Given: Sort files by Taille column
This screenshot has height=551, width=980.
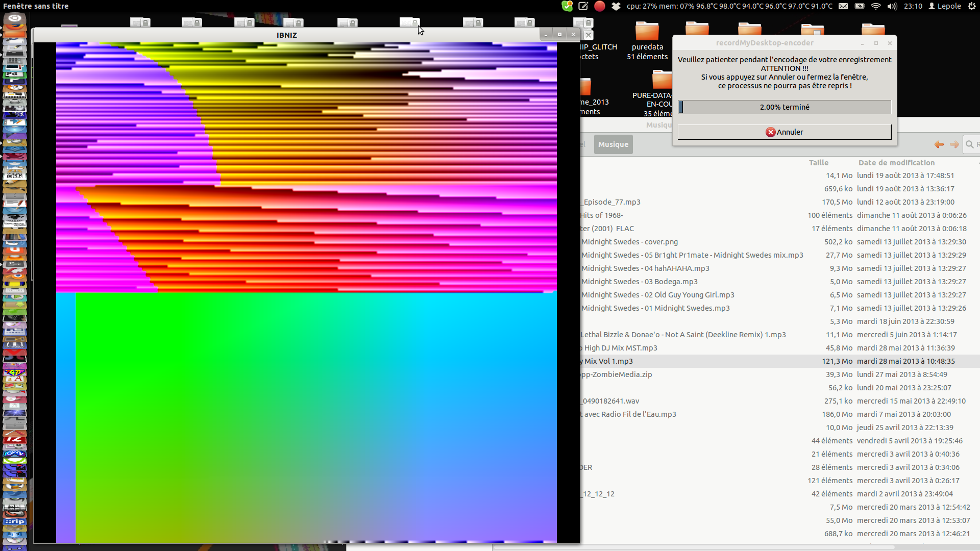Looking at the screenshot, I should (818, 163).
